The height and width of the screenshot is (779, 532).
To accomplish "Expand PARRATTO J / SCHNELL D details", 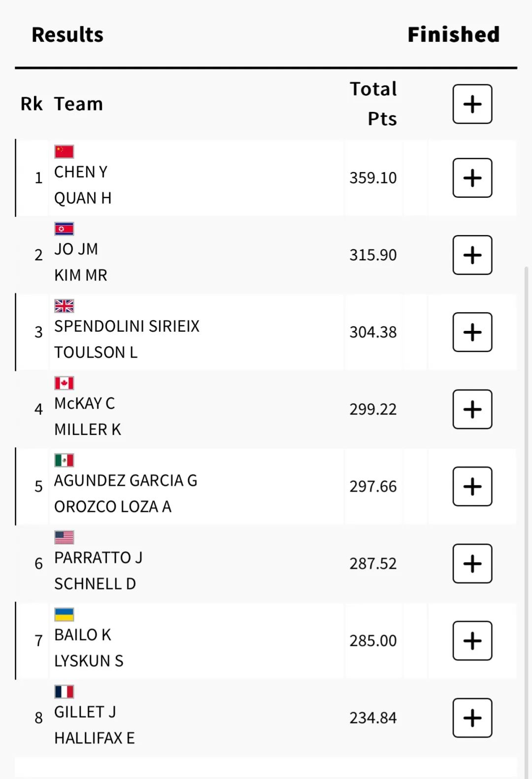I will pos(472,564).
